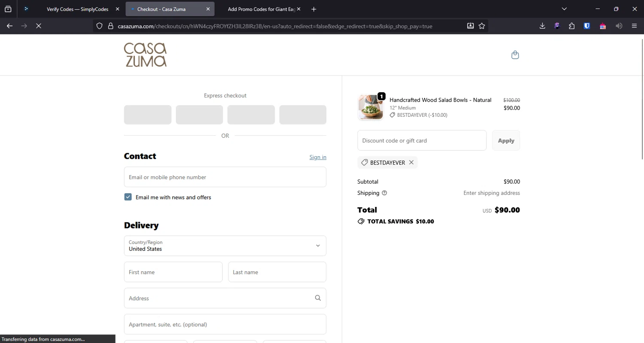The height and width of the screenshot is (343, 644).
Task: Click the Casa Zuma logo
Action: click(x=145, y=55)
